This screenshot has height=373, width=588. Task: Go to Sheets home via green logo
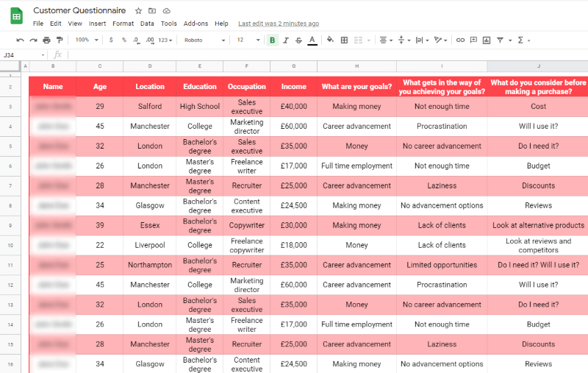pos(16,16)
